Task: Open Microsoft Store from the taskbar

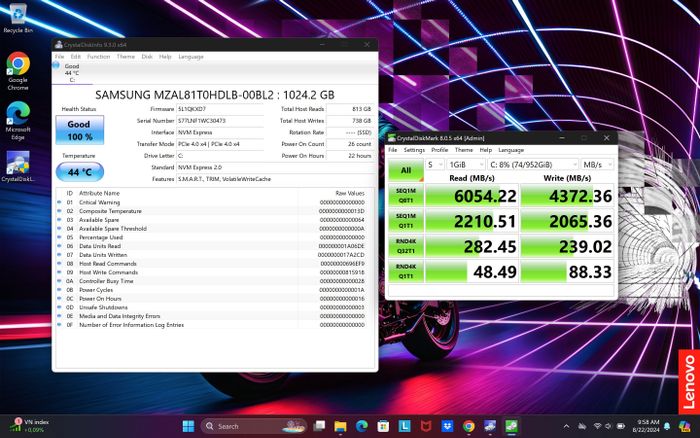Action: [x=383, y=426]
